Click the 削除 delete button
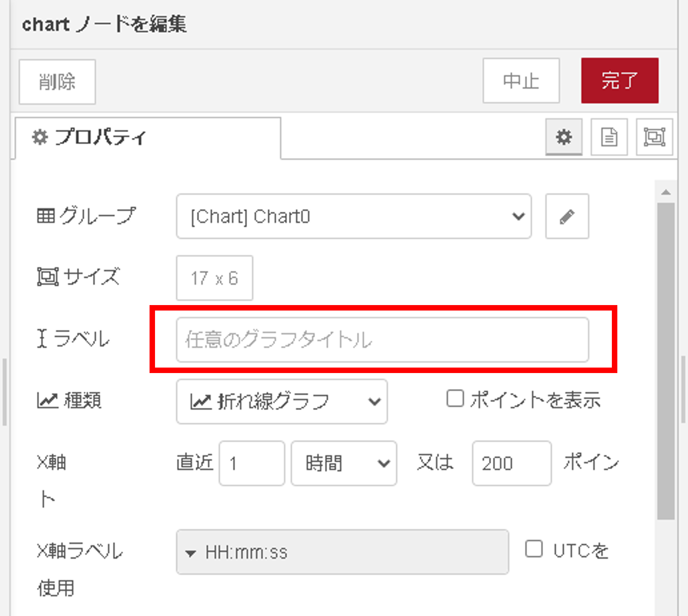 click(57, 82)
